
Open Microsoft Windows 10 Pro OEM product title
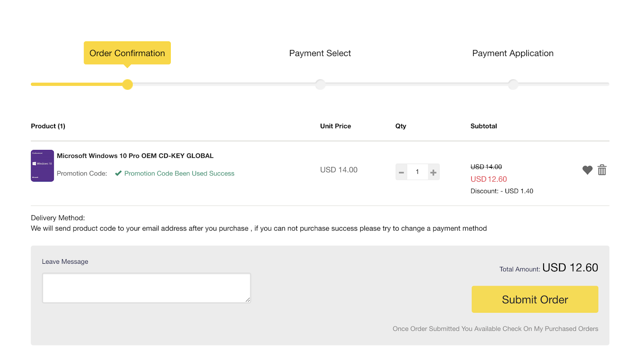135,156
